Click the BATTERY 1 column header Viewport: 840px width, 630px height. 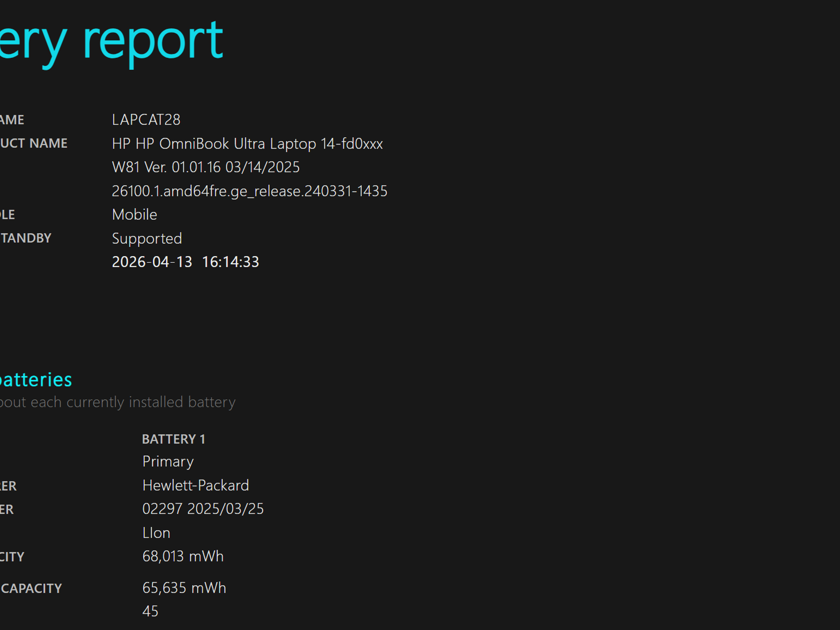173,439
